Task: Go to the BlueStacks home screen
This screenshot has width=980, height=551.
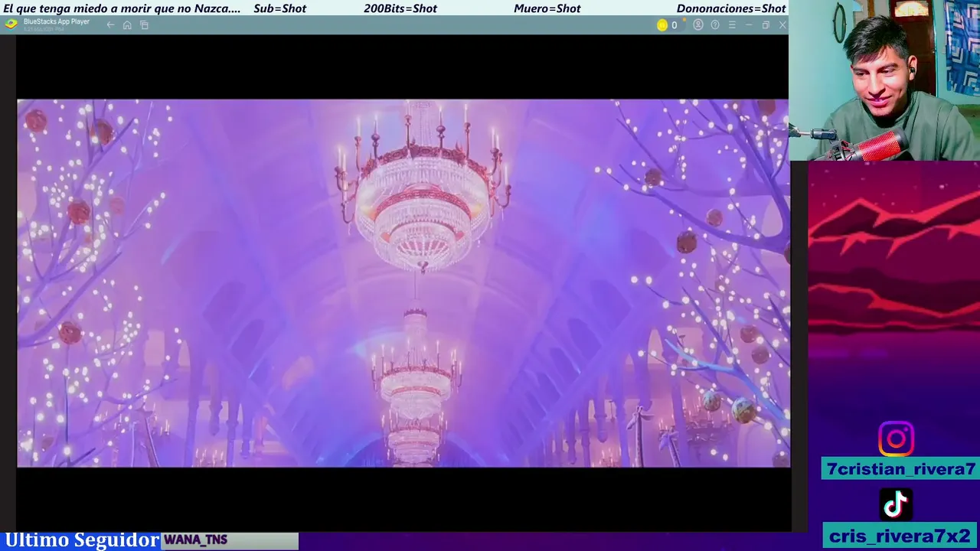Action: click(127, 25)
